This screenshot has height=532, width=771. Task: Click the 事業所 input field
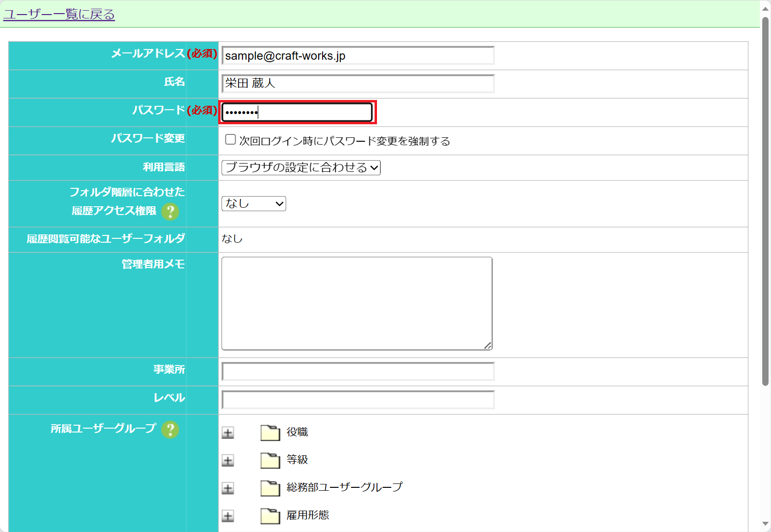tap(358, 371)
